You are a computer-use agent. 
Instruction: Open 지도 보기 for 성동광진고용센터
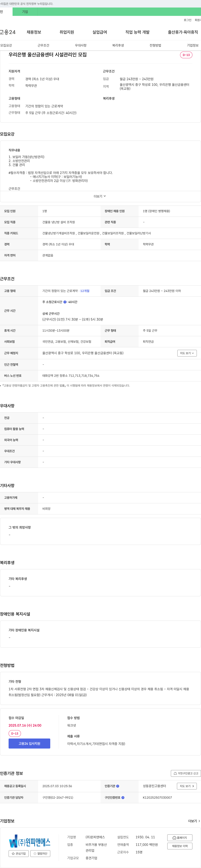click(187, 786)
